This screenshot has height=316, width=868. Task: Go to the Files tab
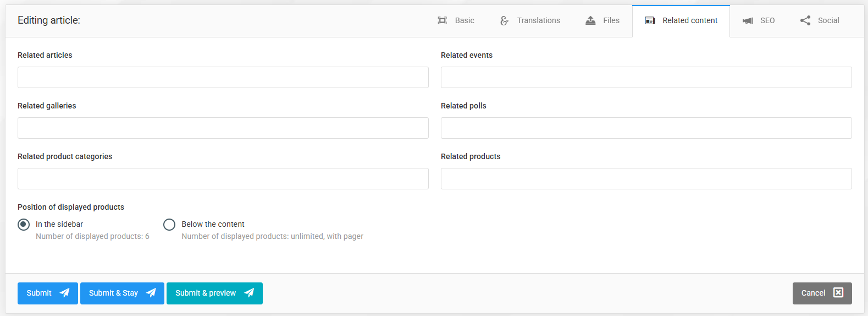click(602, 20)
